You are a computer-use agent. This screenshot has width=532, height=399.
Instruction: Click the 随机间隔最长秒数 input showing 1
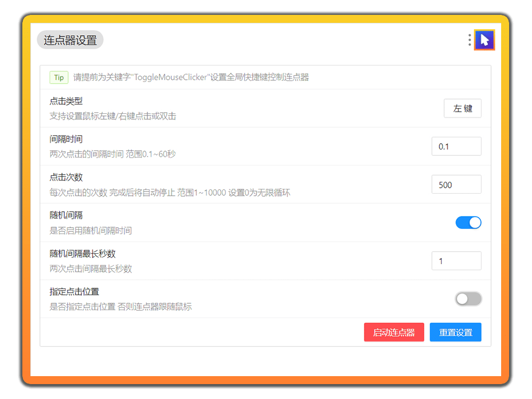(456, 261)
